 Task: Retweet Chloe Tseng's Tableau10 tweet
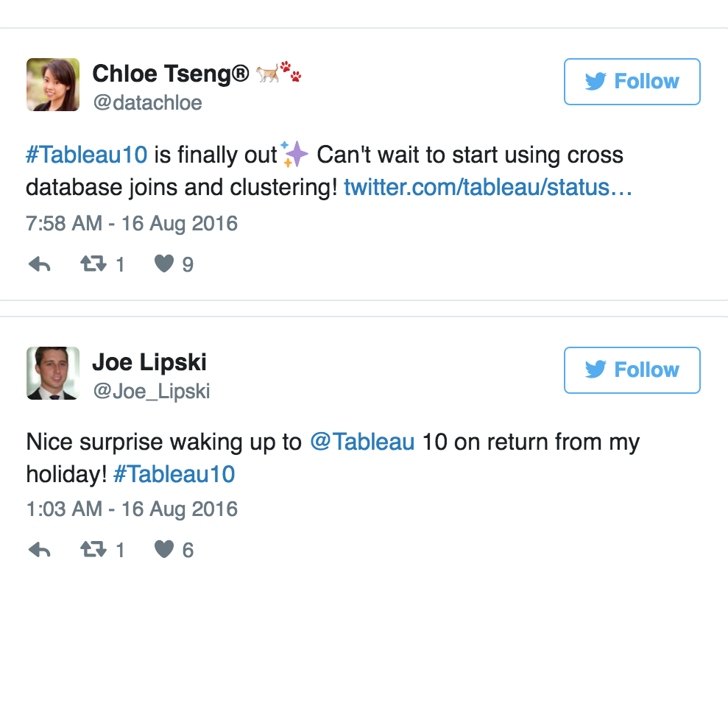pyautogui.click(x=93, y=264)
